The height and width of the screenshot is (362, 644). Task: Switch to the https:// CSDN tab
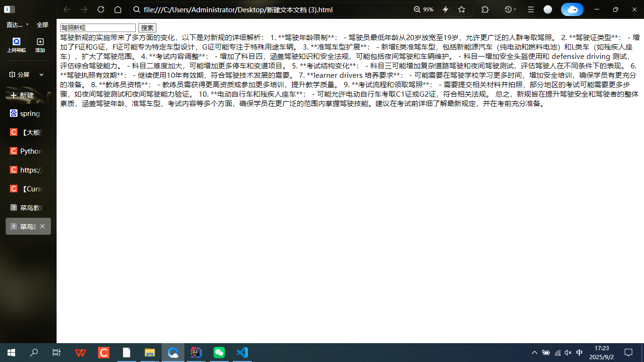click(28, 170)
